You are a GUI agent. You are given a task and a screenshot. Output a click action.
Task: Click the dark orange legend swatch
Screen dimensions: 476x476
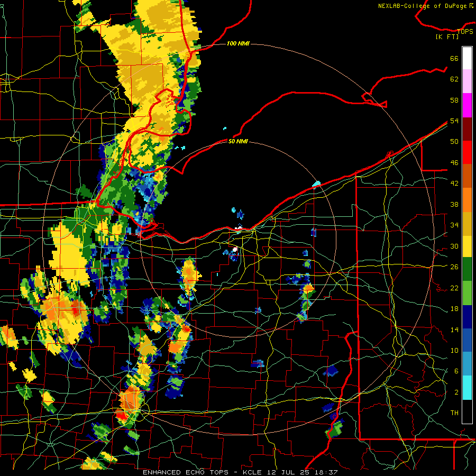pos(467,176)
